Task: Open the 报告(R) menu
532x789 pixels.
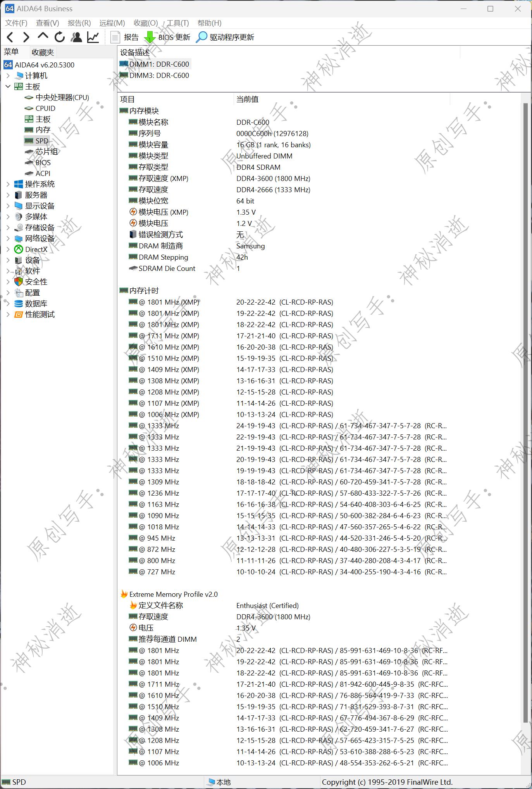Action: tap(79, 23)
